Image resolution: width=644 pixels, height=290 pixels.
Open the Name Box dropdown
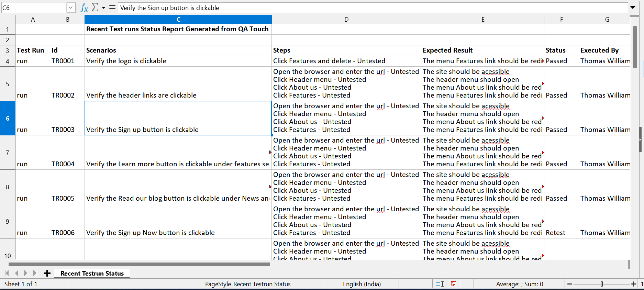(70, 8)
